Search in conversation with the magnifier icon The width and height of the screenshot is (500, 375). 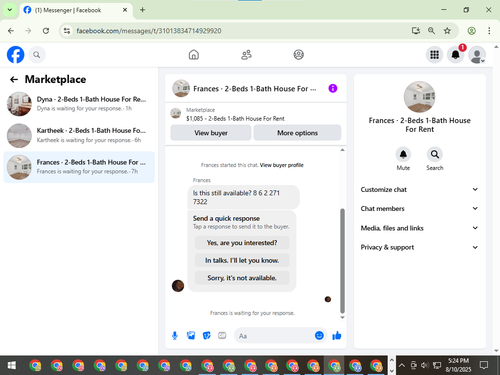(435, 154)
